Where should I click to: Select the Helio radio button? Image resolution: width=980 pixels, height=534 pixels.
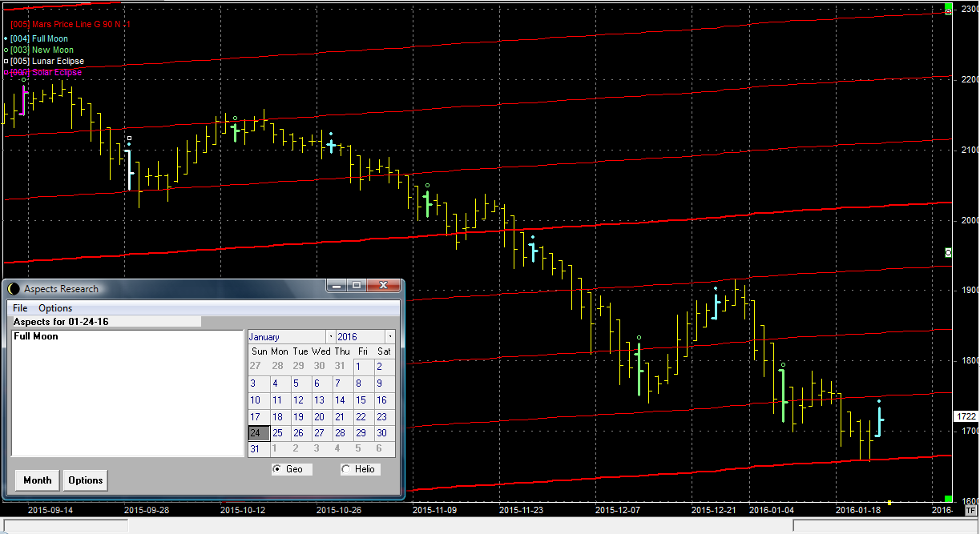pos(346,469)
